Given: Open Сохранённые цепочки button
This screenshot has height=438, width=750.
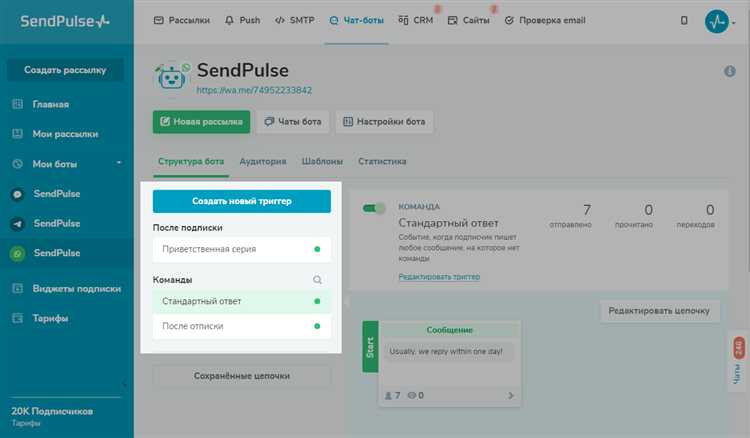Looking at the screenshot, I should 242,376.
